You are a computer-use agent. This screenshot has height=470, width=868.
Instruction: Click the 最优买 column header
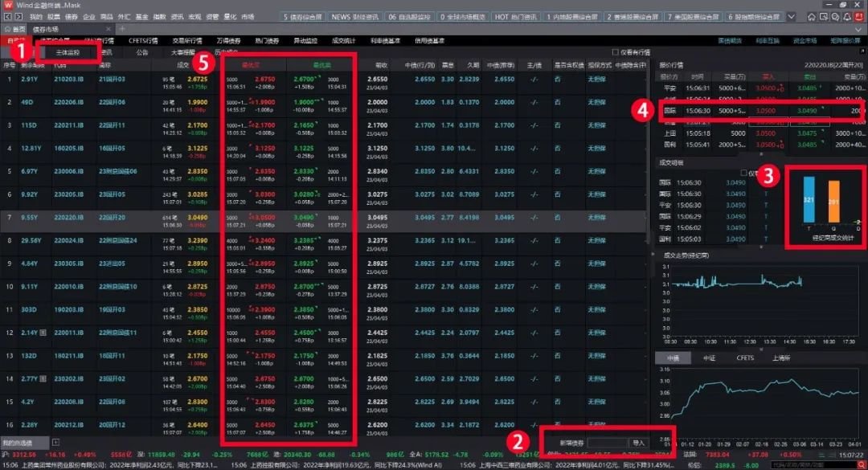[251, 65]
